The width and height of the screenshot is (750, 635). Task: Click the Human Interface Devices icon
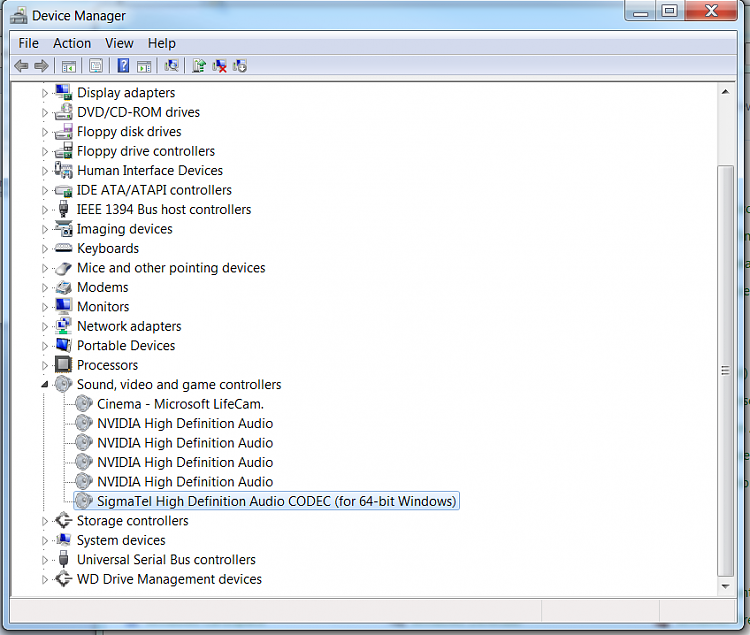63,170
